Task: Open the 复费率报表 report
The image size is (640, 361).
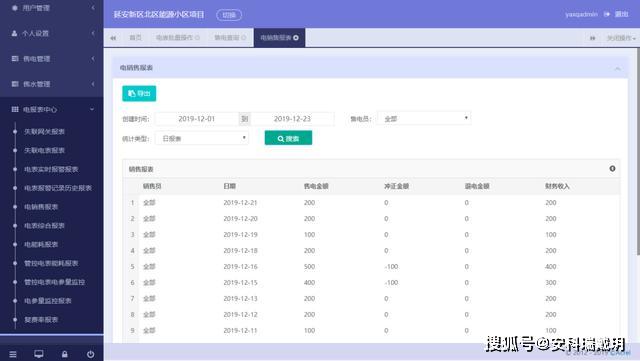Action: [x=41, y=319]
